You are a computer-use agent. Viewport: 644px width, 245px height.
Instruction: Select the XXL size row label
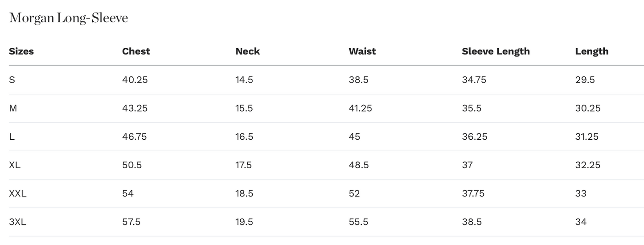click(18, 194)
